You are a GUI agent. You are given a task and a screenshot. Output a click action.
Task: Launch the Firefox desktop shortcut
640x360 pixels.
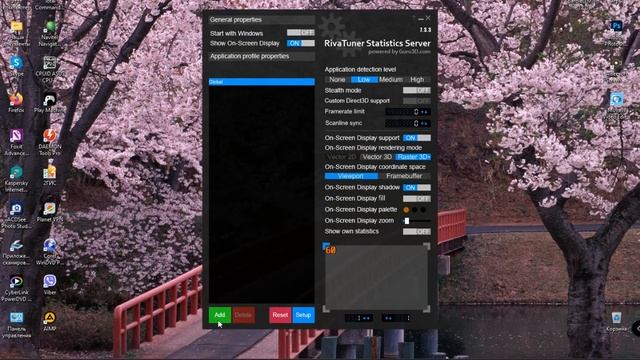[x=16, y=100]
